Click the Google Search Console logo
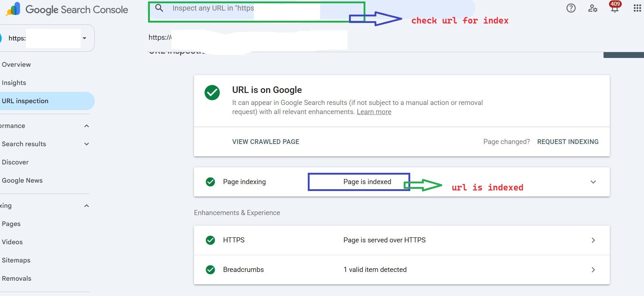The height and width of the screenshot is (296, 644). (x=67, y=9)
